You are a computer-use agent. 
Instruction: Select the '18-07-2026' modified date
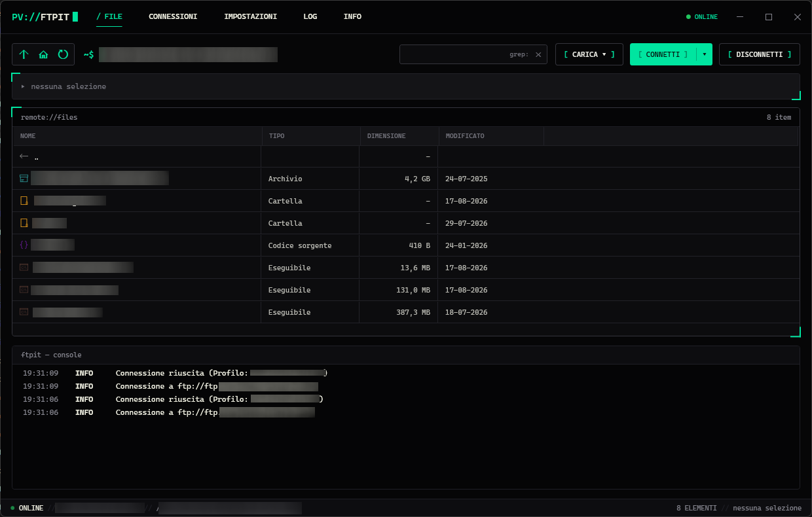(466, 312)
